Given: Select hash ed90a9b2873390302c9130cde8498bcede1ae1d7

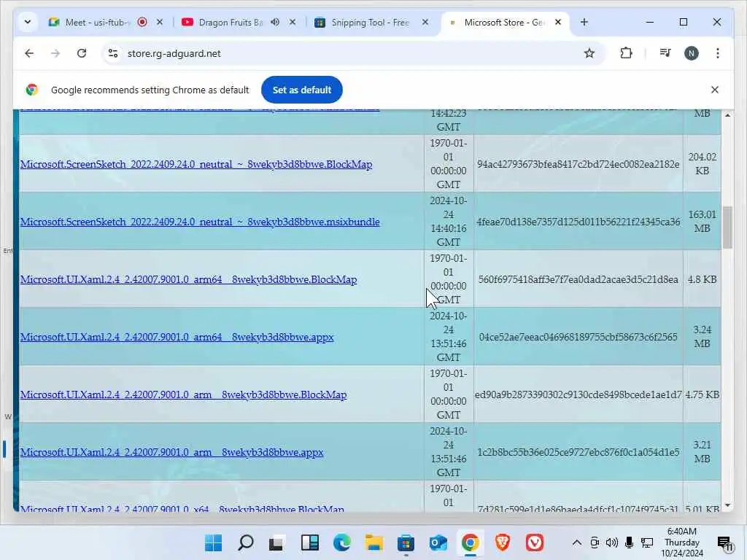Looking at the screenshot, I should point(578,394).
